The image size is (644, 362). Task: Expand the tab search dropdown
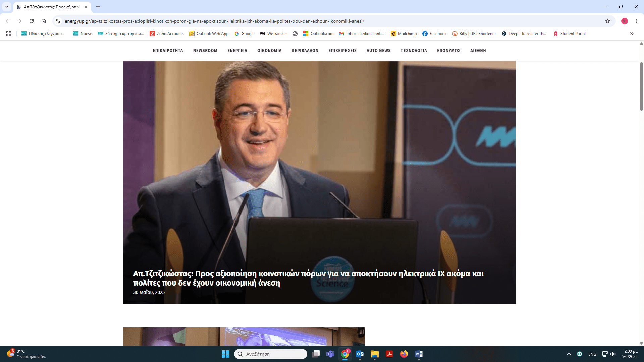coord(7,7)
